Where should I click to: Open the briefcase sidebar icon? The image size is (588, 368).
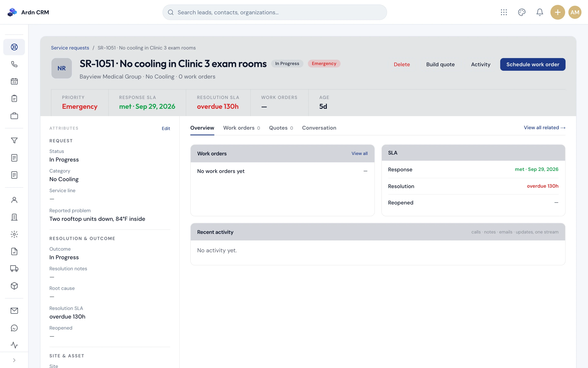click(14, 116)
